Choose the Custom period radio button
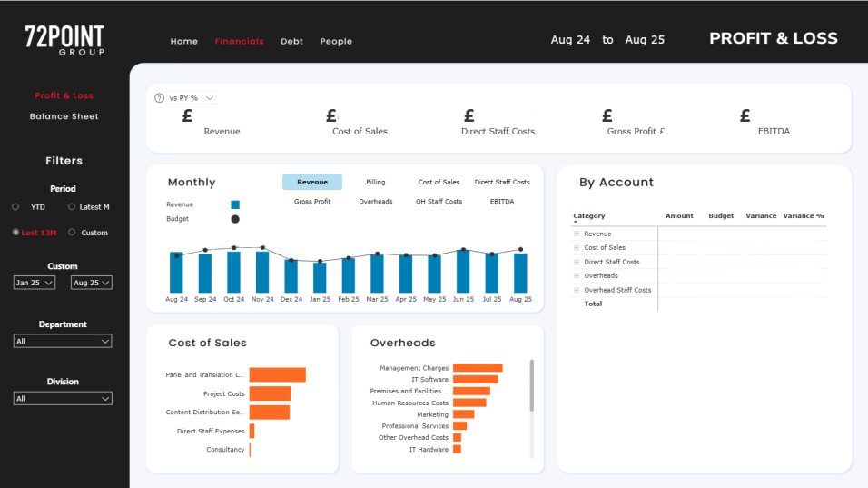Image resolution: width=868 pixels, height=488 pixels. [x=73, y=233]
